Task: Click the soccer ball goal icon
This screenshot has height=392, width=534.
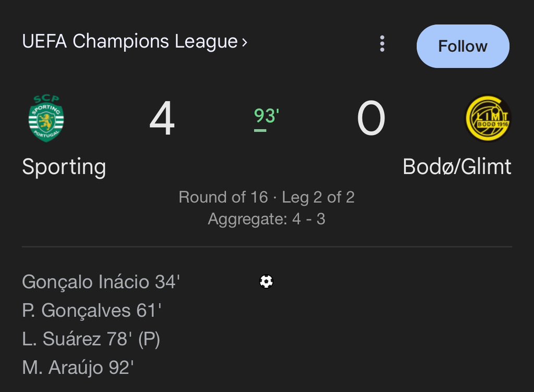Action: (x=266, y=282)
